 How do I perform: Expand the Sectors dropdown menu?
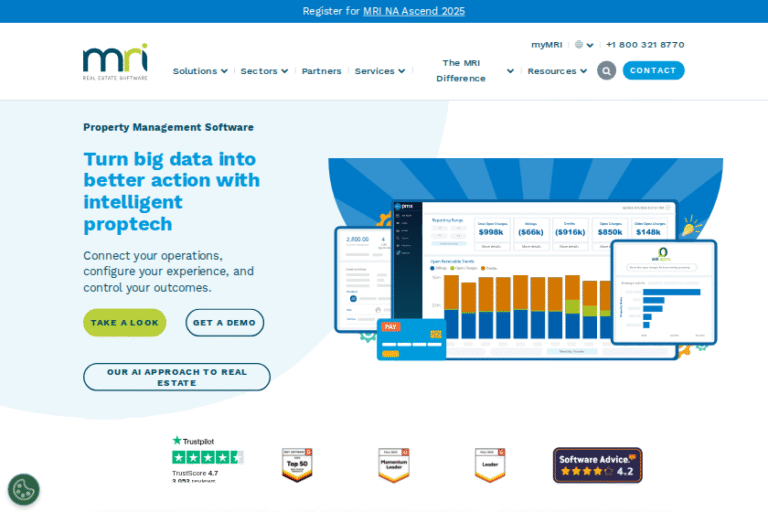(x=264, y=71)
